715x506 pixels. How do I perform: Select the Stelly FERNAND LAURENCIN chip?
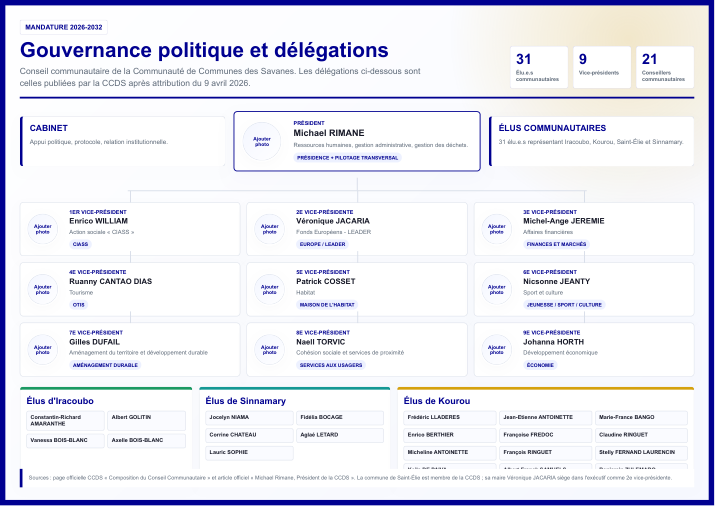tap(641, 453)
